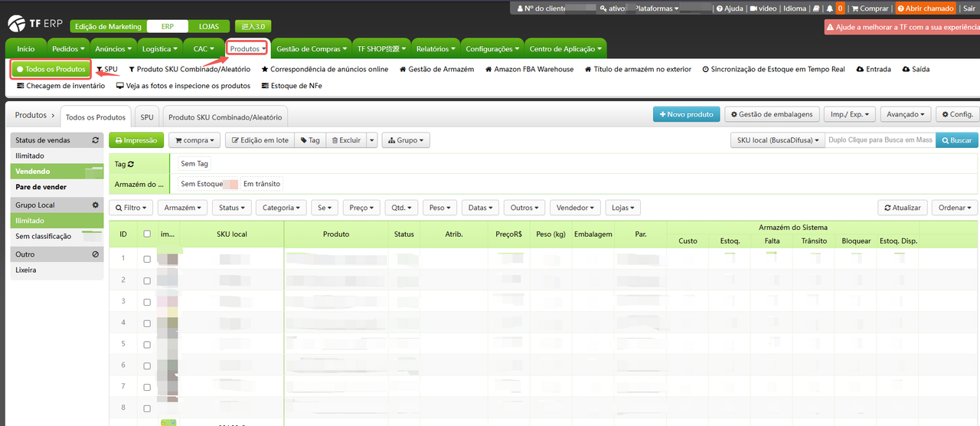This screenshot has width=980, height=426.
Task: Check the checkbox for row 8
Action: [147, 408]
